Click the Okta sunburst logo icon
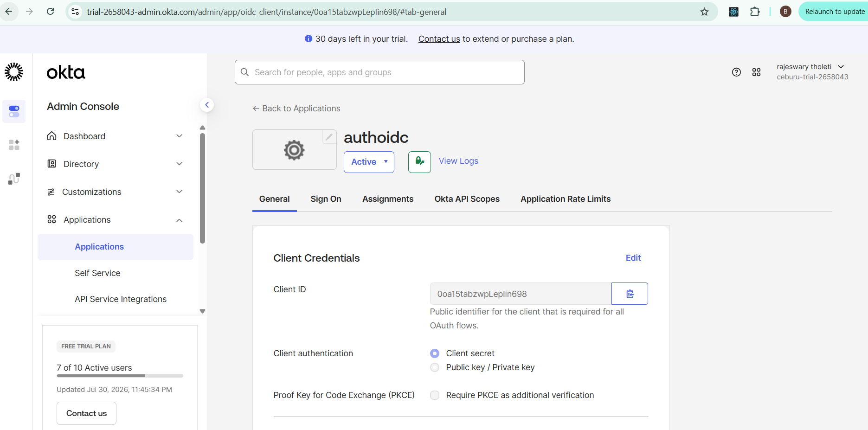The height and width of the screenshot is (430, 868). click(14, 72)
